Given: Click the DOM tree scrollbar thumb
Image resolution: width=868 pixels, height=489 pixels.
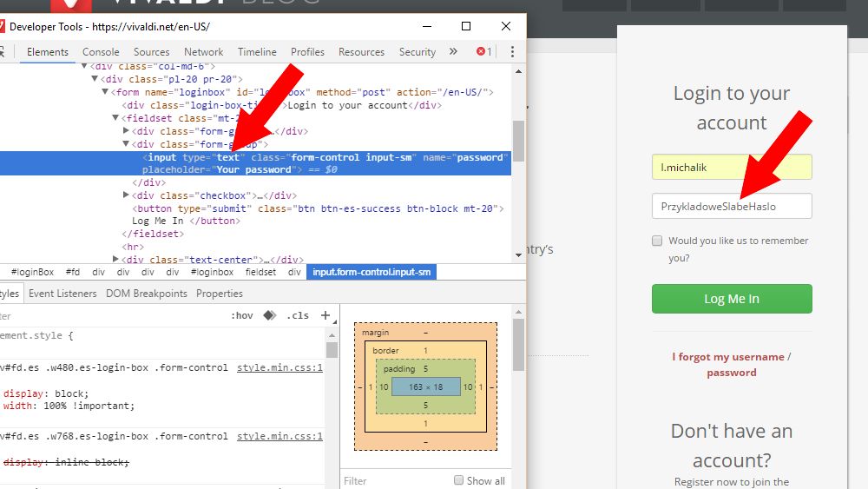Looking at the screenshot, I should 518,141.
